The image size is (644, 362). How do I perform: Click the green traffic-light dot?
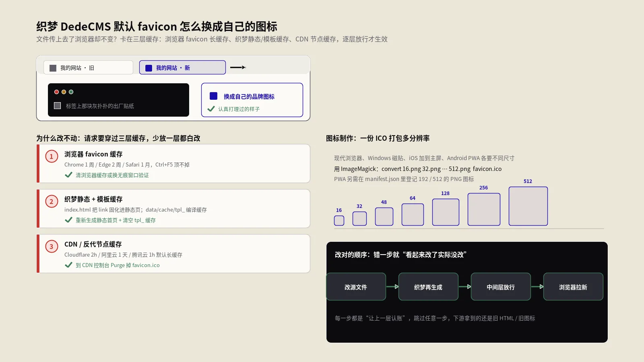click(71, 92)
